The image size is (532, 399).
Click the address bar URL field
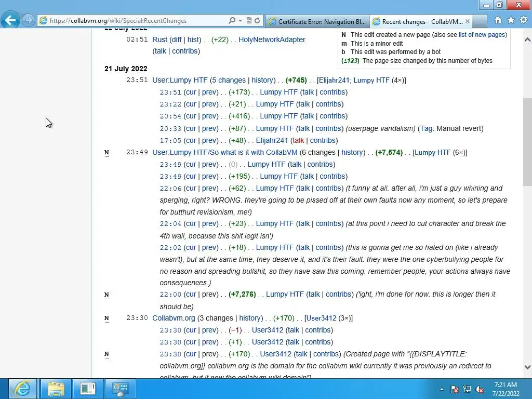coord(136,21)
